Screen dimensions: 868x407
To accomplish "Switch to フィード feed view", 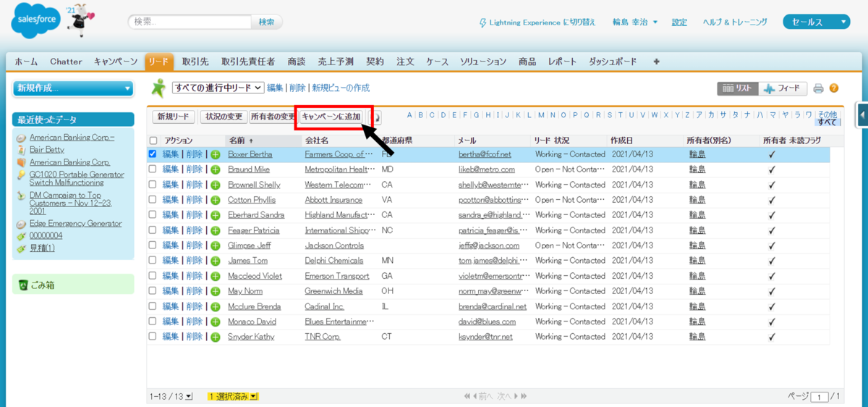I will [x=783, y=88].
